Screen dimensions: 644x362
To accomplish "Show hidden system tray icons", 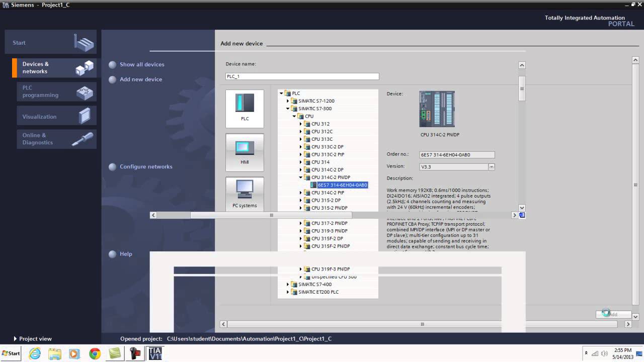I will click(x=586, y=353).
